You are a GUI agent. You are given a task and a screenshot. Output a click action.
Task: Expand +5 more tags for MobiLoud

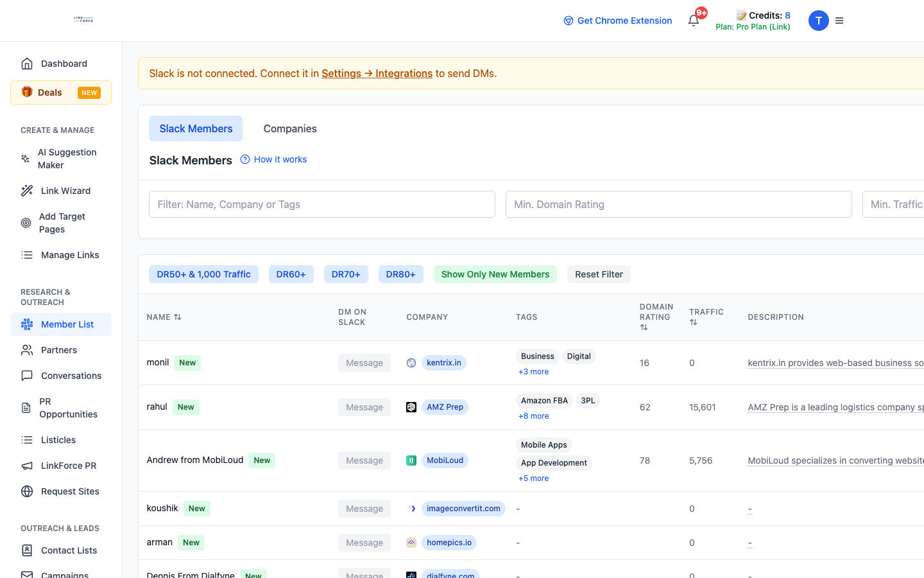(533, 478)
